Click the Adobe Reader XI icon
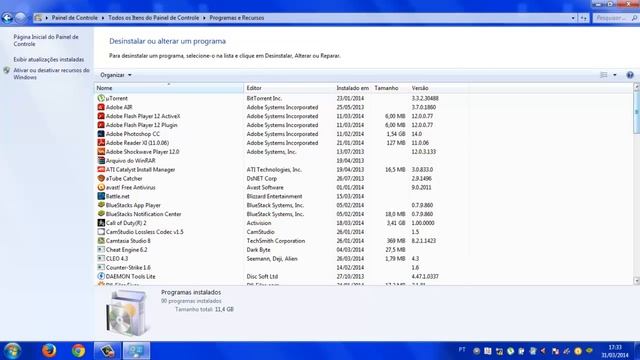Screen dimensions: 640x360 tap(101, 143)
